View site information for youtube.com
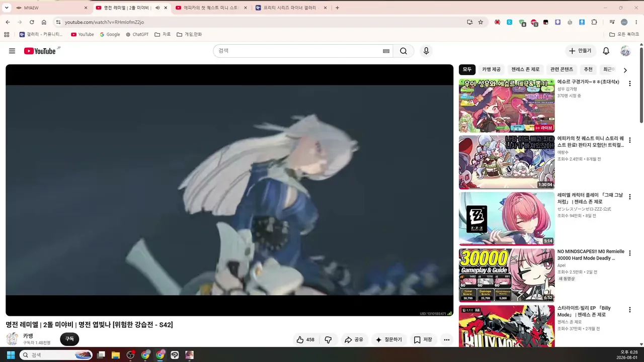The image size is (644, 362). click(58, 22)
